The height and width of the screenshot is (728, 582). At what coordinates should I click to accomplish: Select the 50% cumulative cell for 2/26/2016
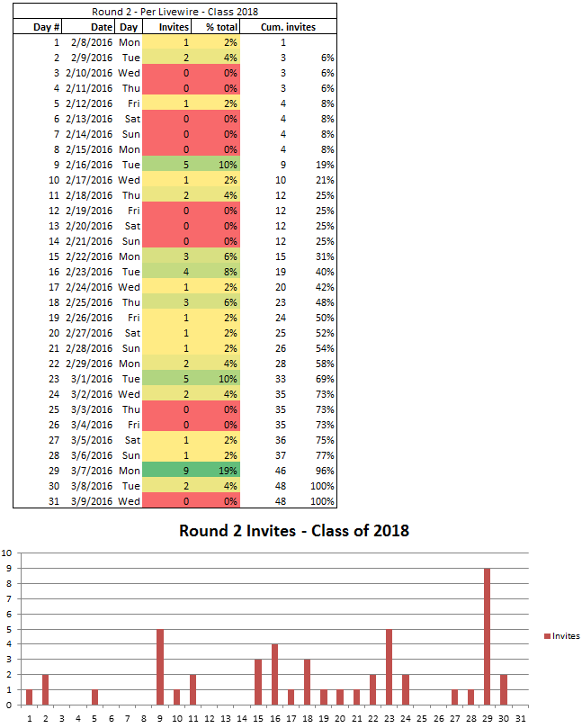point(325,318)
